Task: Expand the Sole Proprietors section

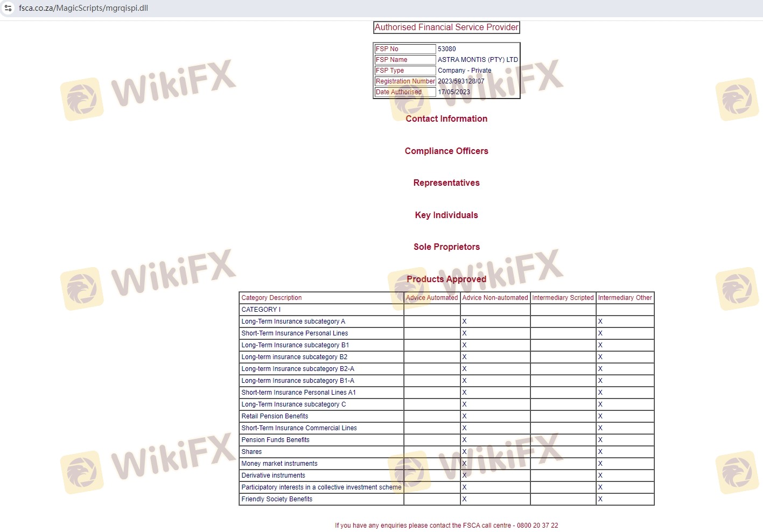Action: (446, 247)
